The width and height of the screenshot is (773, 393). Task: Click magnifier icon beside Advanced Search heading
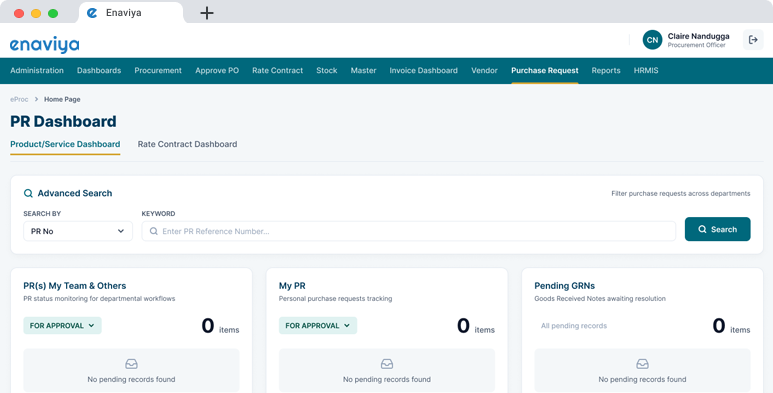coord(29,193)
